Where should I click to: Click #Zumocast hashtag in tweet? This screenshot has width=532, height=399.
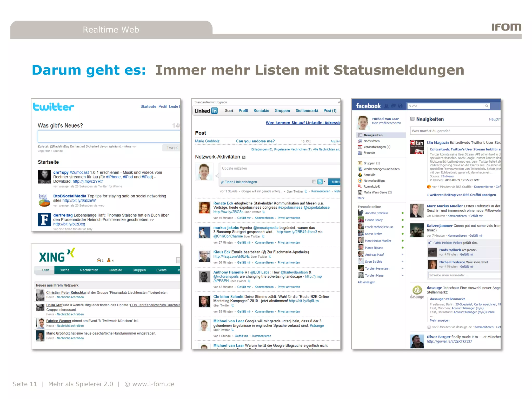pos(79,172)
